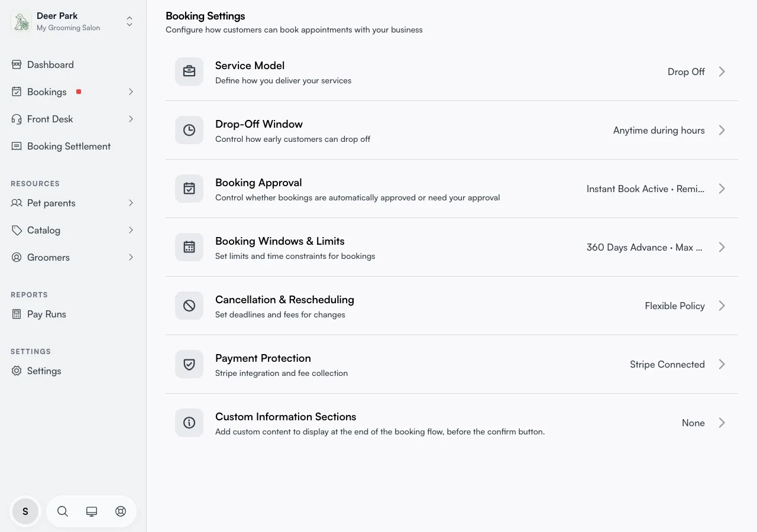
Task: Open the Booking Windows & Limits title
Action: pyautogui.click(x=280, y=241)
